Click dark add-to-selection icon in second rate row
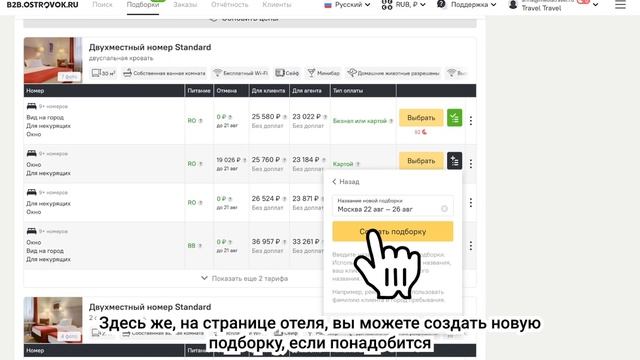Image resolution: width=640 pixels, height=360 pixels. click(x=454, y=161)
